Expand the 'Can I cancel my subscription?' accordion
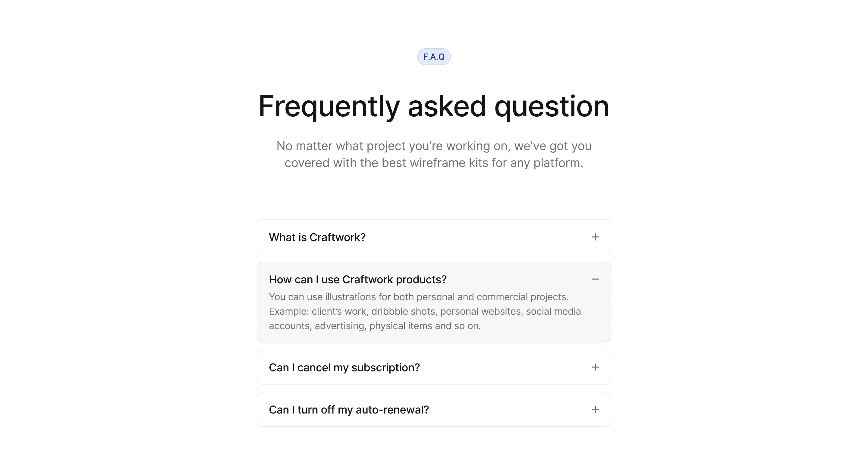The image size is (868, 475). click(x=434, y=367)
